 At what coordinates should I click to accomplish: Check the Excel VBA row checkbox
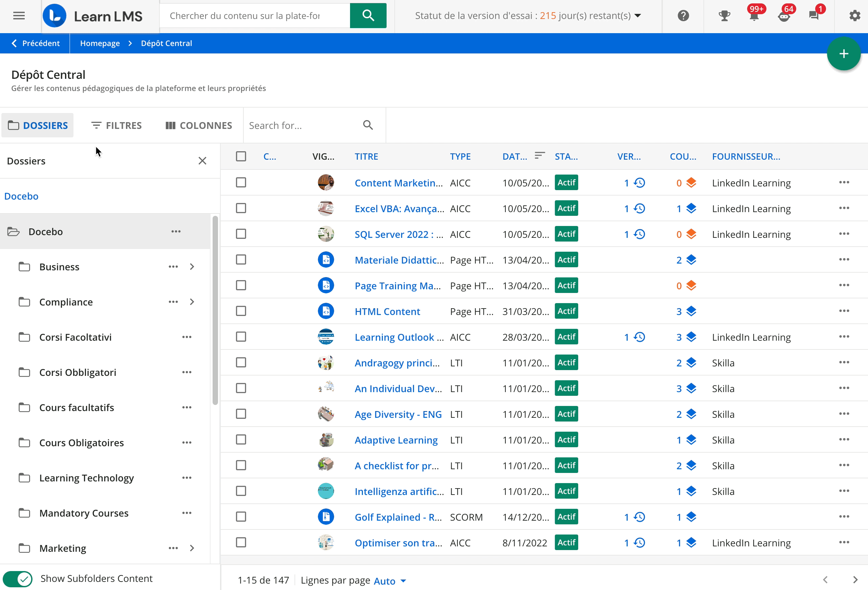click(x=241, y=208)
